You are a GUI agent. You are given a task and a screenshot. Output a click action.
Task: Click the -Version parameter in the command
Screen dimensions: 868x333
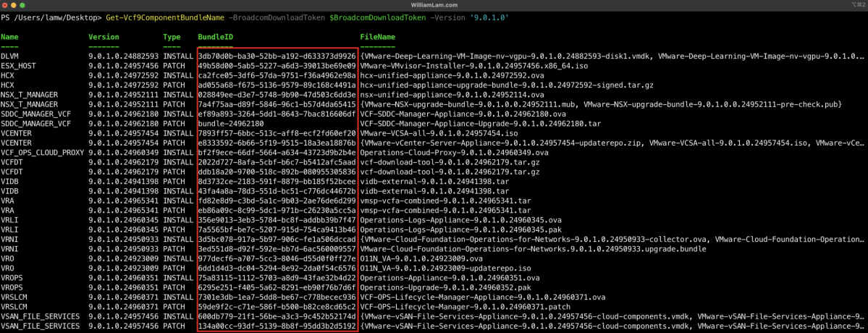click(447, 18)
